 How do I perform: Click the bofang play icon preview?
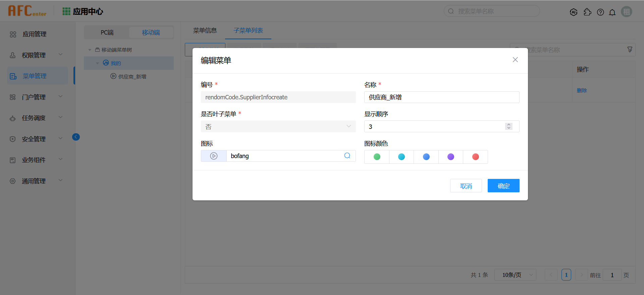tap(214, 156)
